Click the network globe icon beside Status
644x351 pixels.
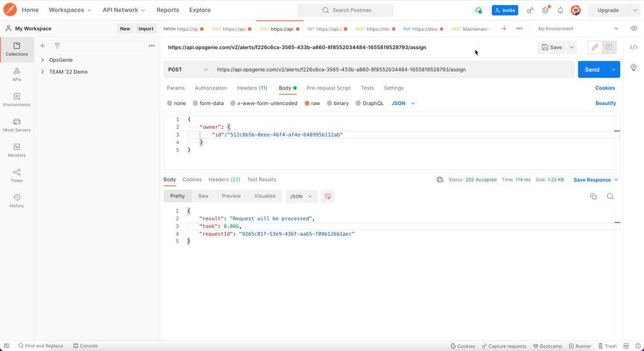tap(440, 180)
